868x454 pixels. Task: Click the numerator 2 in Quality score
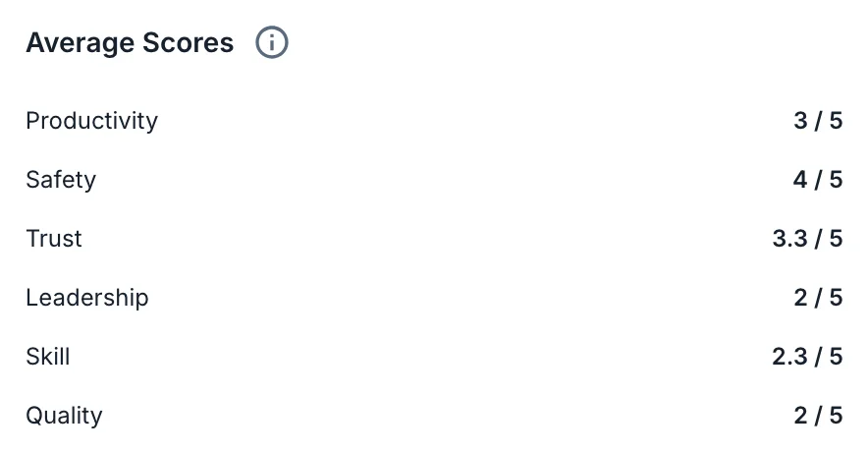[x=800, y=416]
